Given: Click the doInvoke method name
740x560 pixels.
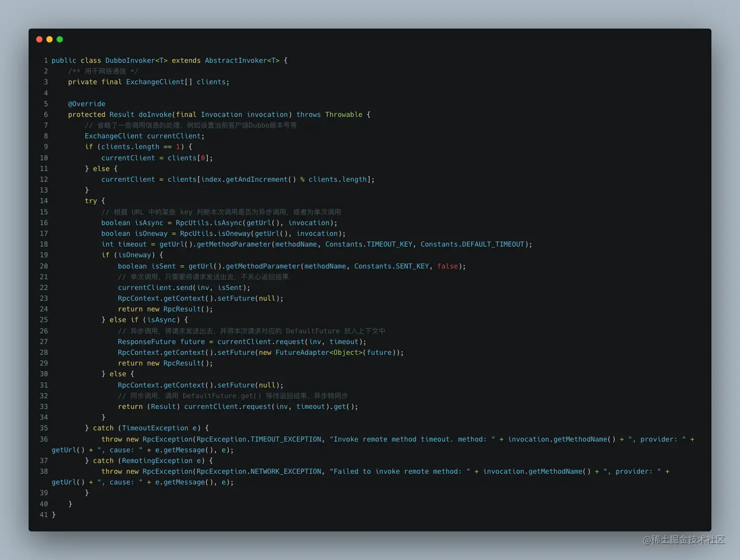Looking at the screenshot, I should click(155, 114).
